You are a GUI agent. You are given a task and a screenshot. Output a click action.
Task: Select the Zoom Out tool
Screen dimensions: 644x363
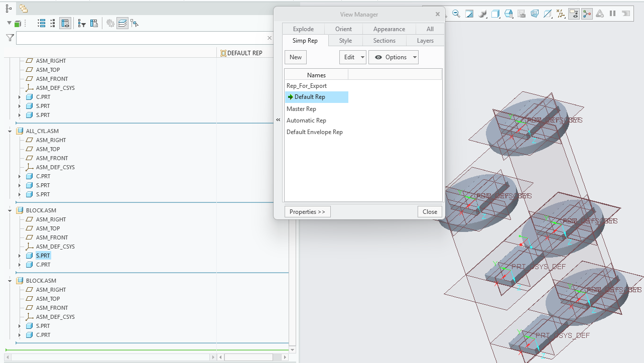click(455, 14)
